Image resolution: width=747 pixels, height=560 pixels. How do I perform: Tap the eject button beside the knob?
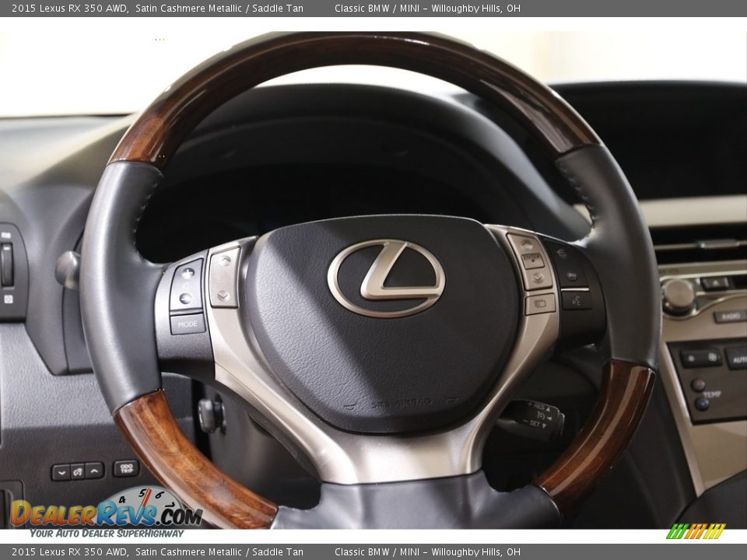(x=714, y=283)
